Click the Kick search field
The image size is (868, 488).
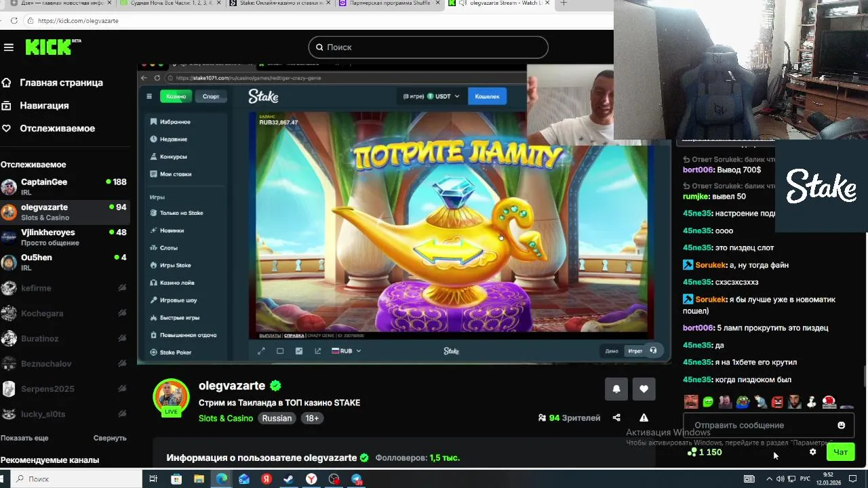point(428,47)
